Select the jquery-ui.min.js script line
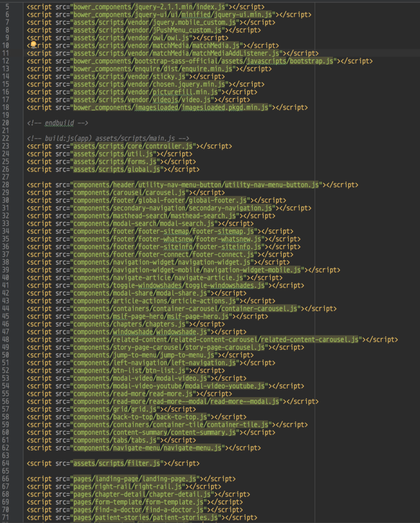The height and width of the screenshot is (523, 420). pyautogui.click(x=169, y=15)
